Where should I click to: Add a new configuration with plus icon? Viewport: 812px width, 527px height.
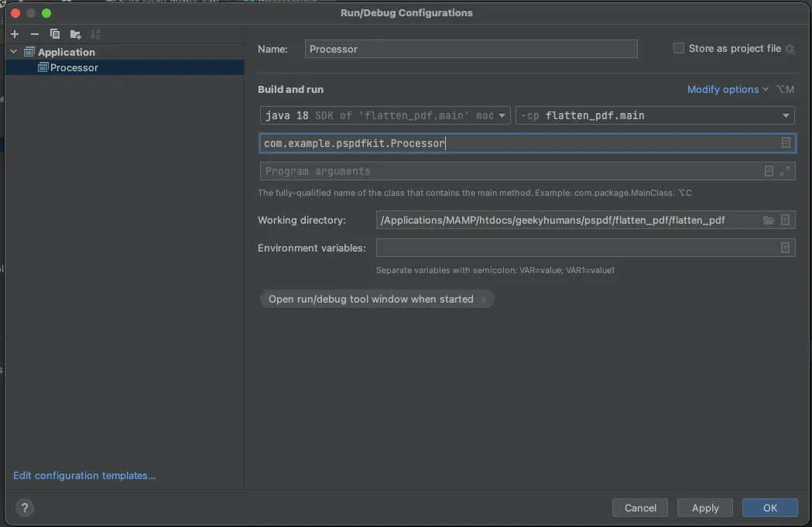click(x=15, y=34)
